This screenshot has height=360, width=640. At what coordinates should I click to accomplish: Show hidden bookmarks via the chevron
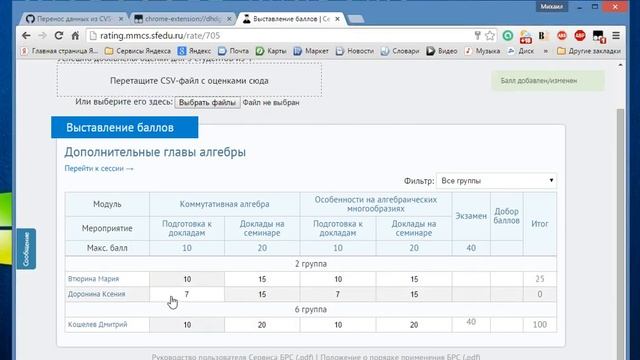tap(546, 51)
